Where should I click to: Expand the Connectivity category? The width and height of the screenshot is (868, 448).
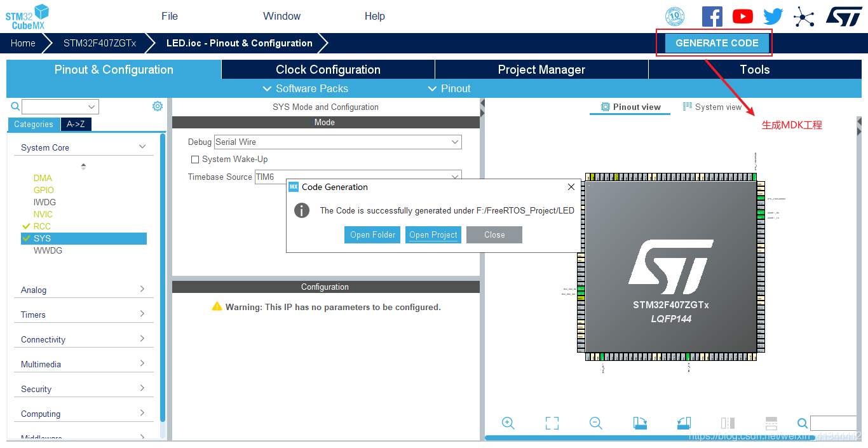point(84,339)
